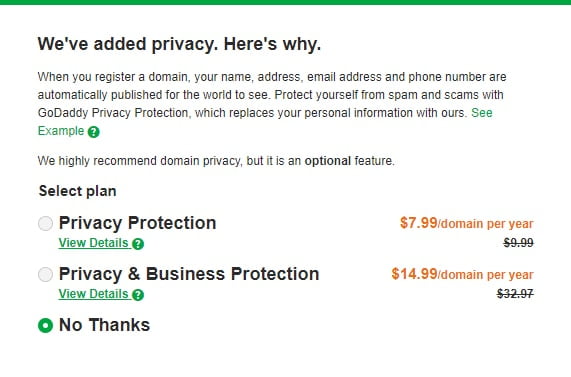Open the green 'Example' link text
The width and height of the screenshot is (571, 377).
pyautogui.click(x=61, y=131)
